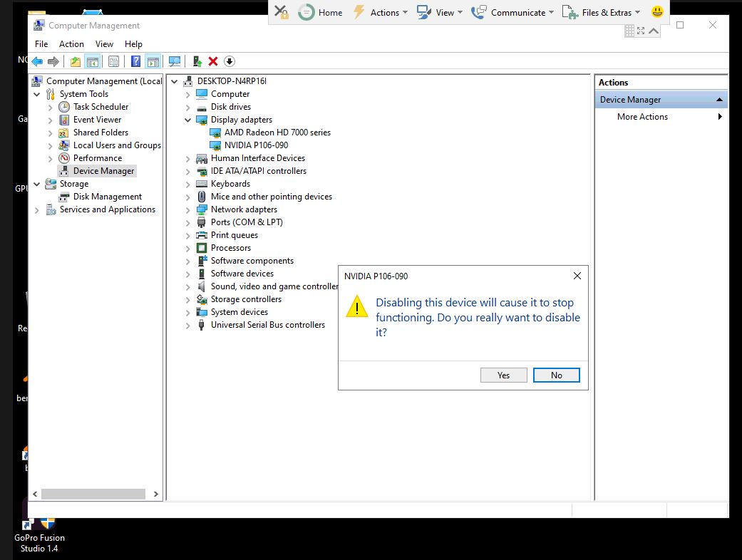742x560 pixels.
Task: Click the scroll right arrow under the tree
Action: pyautogui.click(x=155, y=494)
